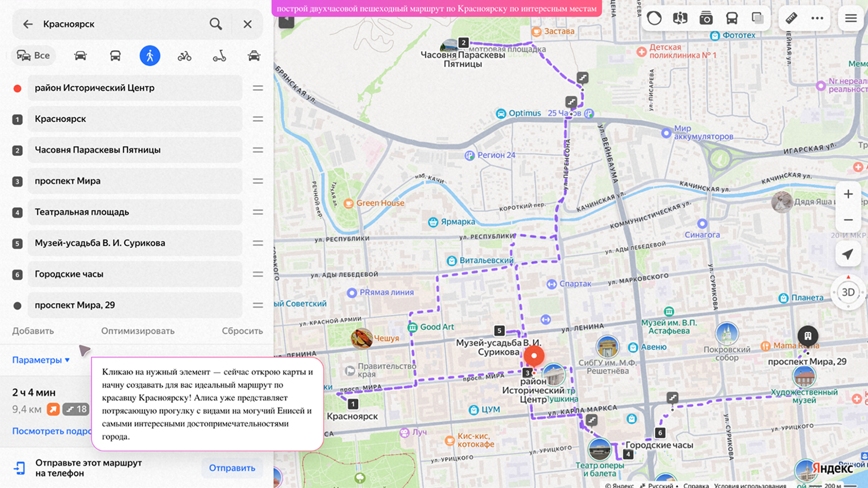Click the Часовня Параскевы Пятницы waypoint field
Image resolution: width=868 pixels, height=488 pixels.
tap(135, 150)
